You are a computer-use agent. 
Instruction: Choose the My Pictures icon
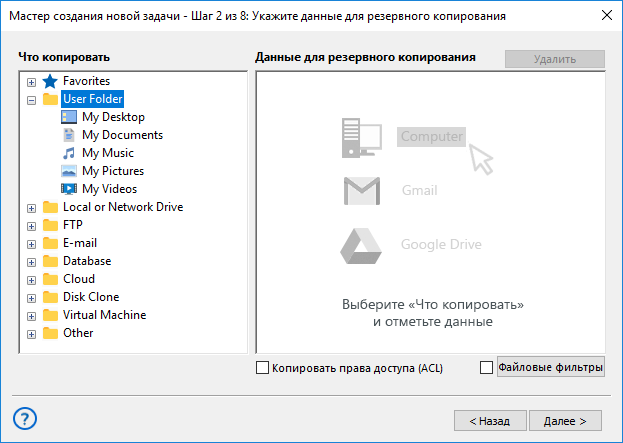[x=69, y=171]
